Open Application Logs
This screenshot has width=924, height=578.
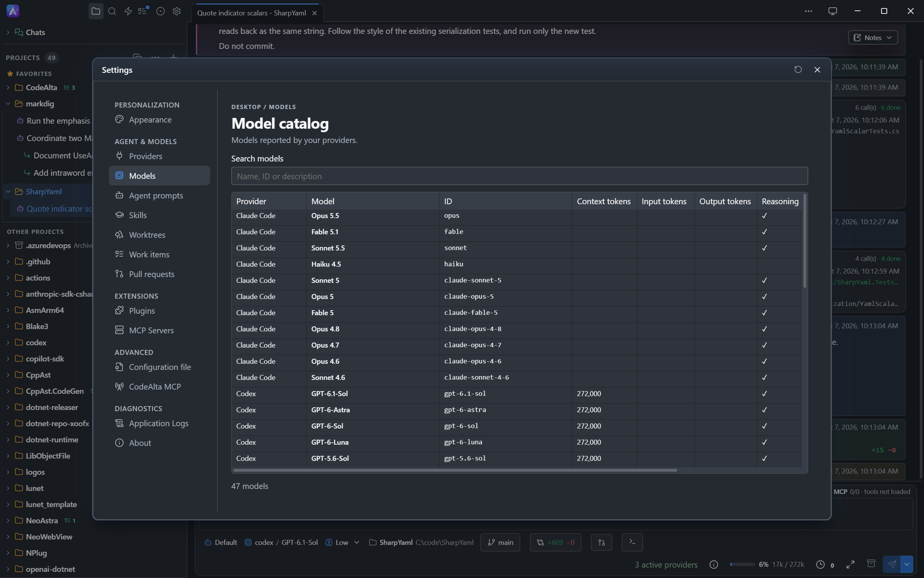tap(159, 423)
